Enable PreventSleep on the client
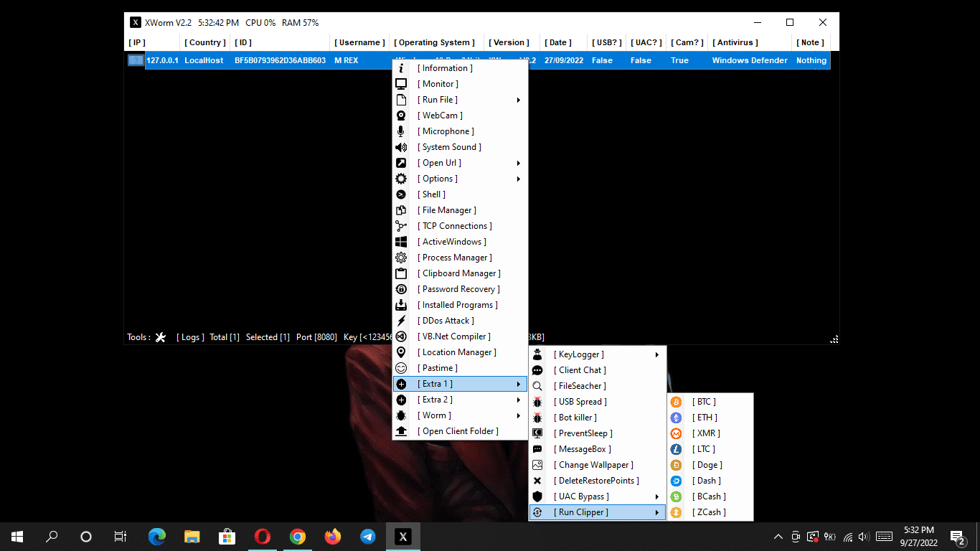This screenshot has height=551, width=980. coord(582,433)
